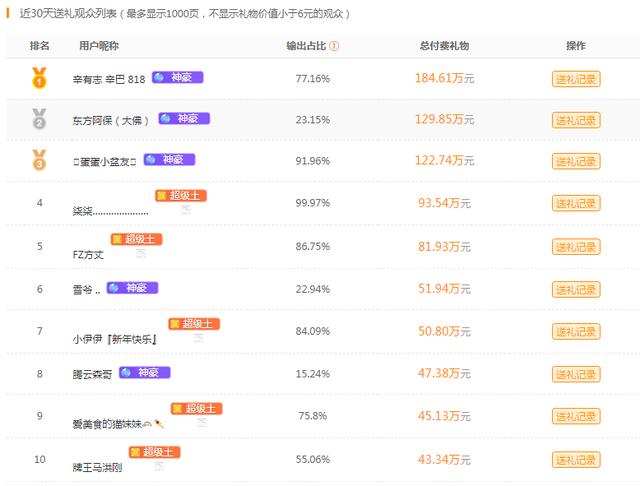Click 神豪 badge next to 雪爷
The width and height of the screenshot is (640, 486).
click(132, 288)
